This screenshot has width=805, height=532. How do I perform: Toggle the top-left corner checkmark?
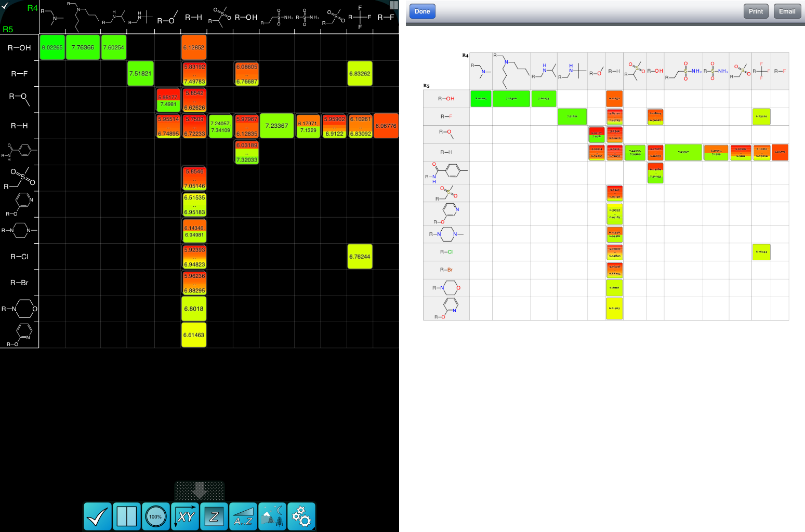point(5,5)
